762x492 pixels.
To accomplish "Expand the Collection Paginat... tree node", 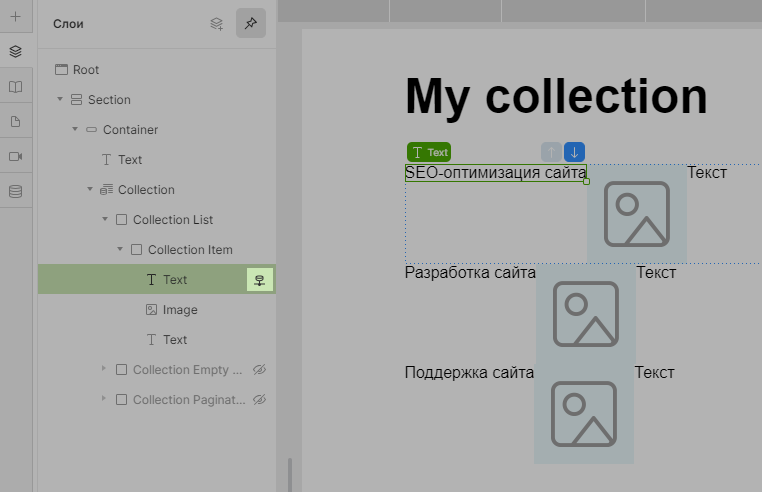I will click(x=104, y=399).
